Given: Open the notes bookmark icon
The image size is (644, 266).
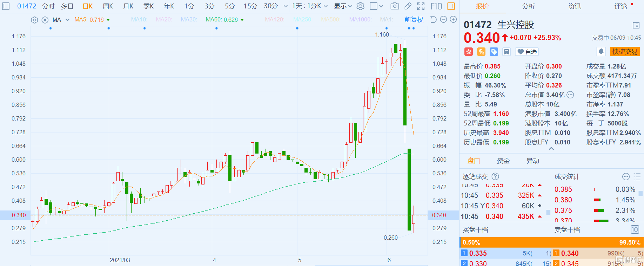Looking at the screenshot, I should point(506,52).
